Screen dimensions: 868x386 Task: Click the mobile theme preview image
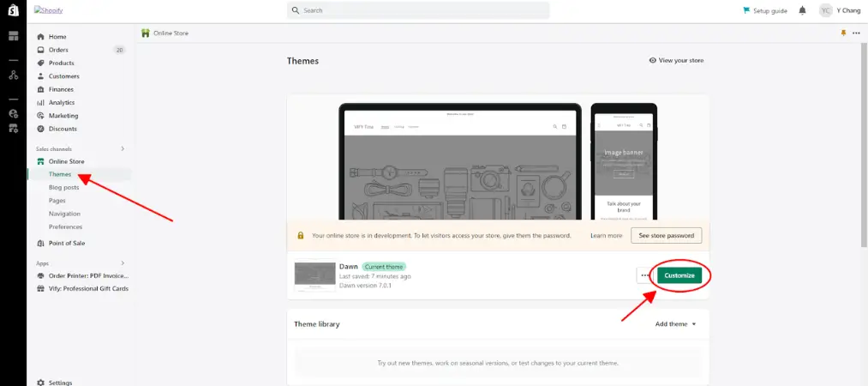(624, 162)
